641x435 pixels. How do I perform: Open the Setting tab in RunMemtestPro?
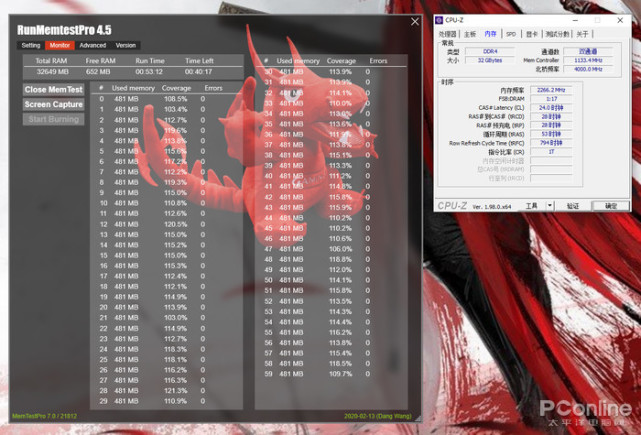[31, 45]
